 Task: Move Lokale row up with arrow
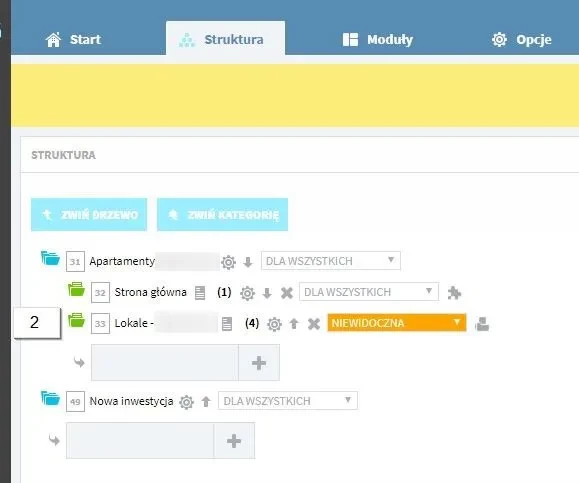click(x=294, y=324)
